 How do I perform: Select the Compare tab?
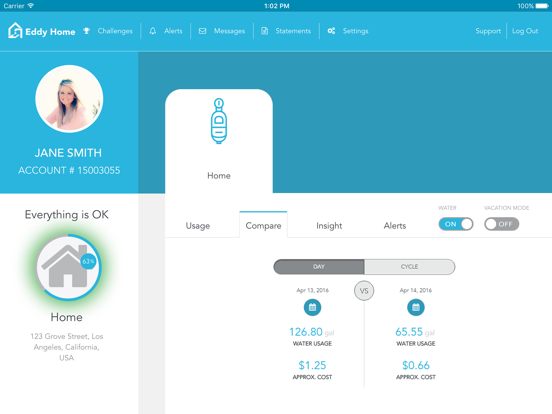click(263, 226)
